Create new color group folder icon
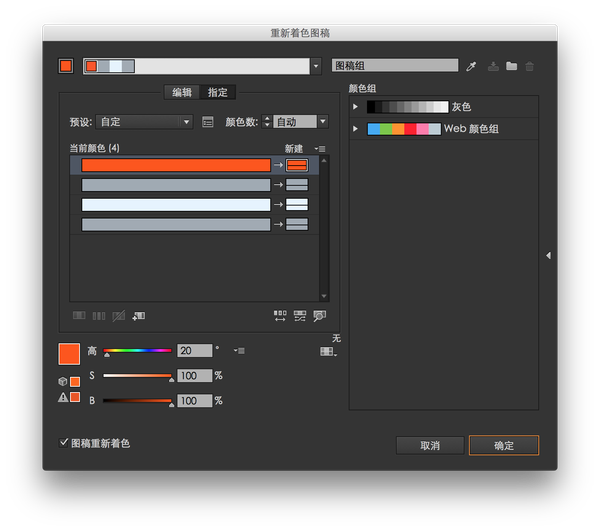The image size is (600, 531). pos(511,66)
